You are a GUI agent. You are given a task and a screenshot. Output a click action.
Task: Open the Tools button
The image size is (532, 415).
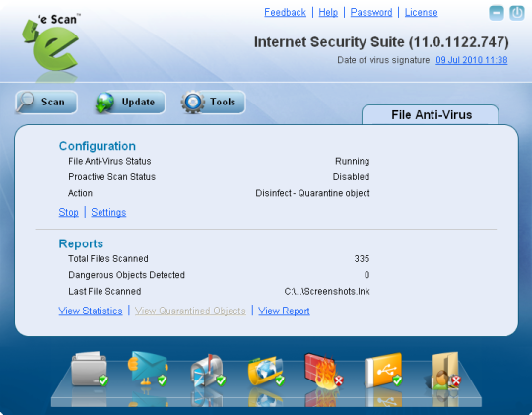coord(213,102)
